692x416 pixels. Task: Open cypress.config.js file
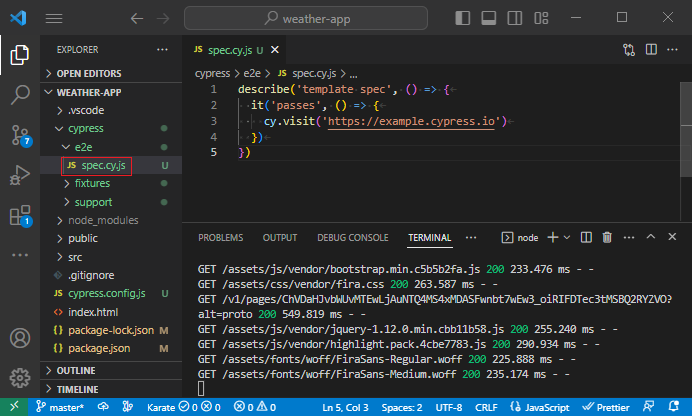click(111, 293)
